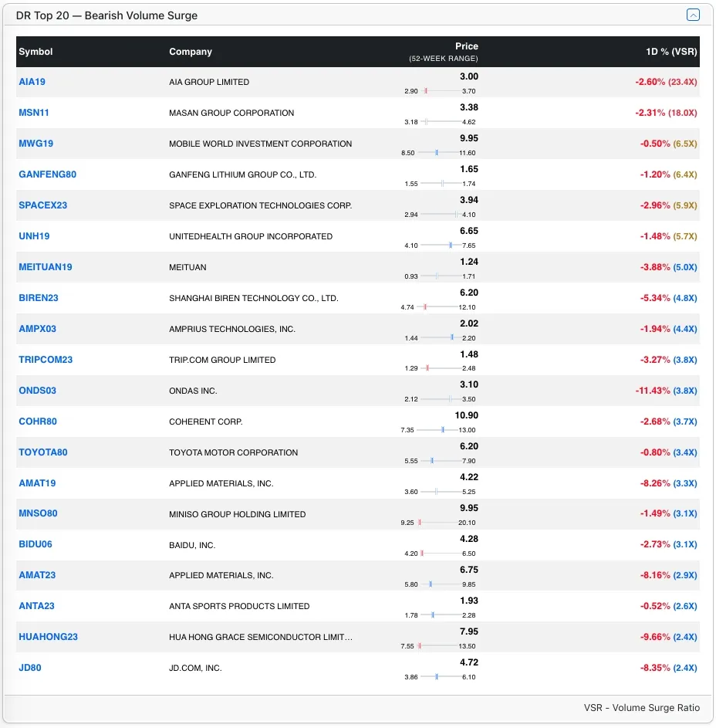Open the HUAHONG23 symbol link

[x=49, y=637]
